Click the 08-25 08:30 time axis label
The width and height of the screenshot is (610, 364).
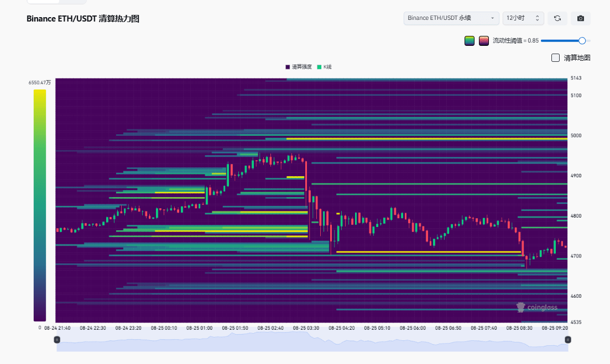click(x=519, y=328)
